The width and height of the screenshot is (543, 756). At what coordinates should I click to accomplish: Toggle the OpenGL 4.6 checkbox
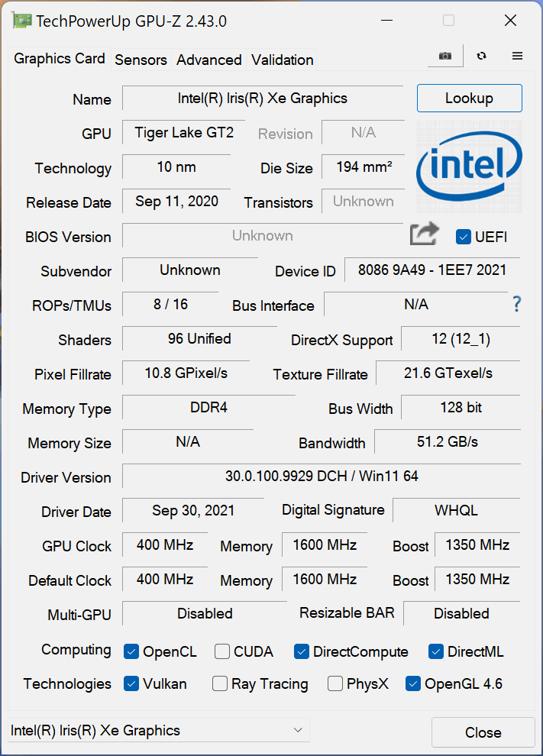coord(413,683)
